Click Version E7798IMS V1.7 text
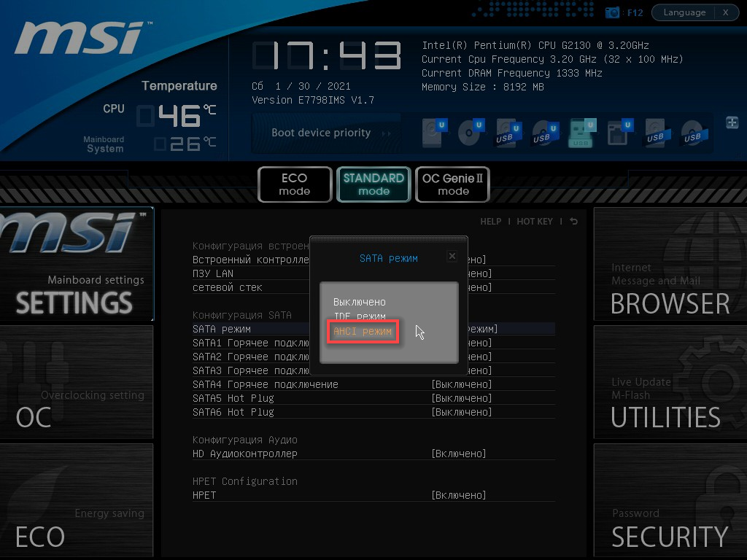 pos(312,100)
